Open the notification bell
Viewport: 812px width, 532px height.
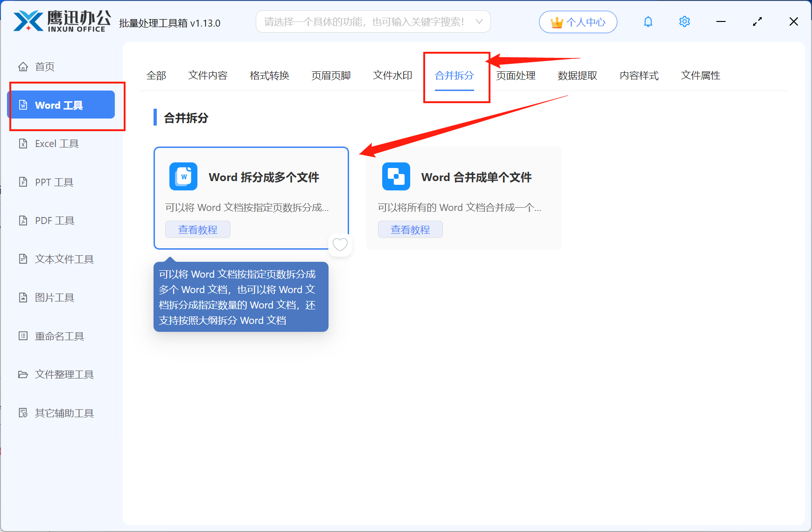click(648, 21)
